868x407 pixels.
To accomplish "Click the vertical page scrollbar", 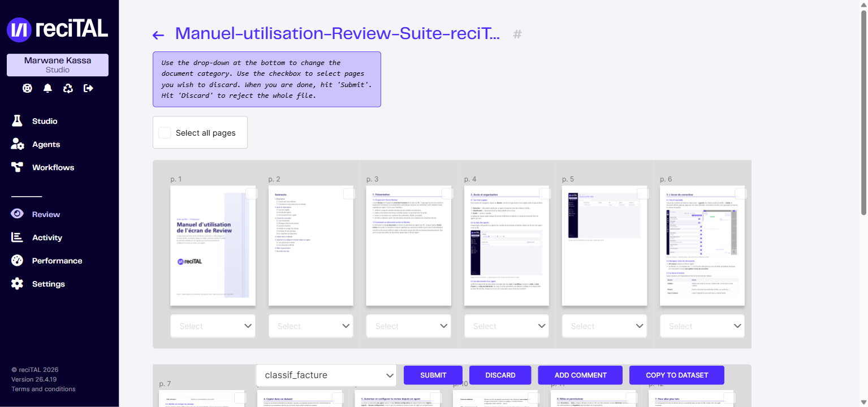I will [x=863, y=113].
